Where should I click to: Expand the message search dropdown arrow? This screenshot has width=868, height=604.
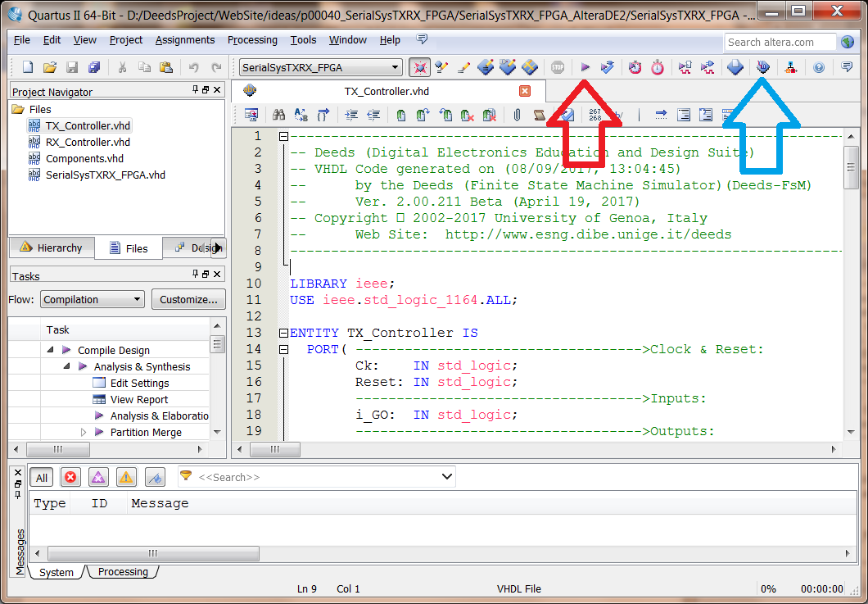[447, 477]
